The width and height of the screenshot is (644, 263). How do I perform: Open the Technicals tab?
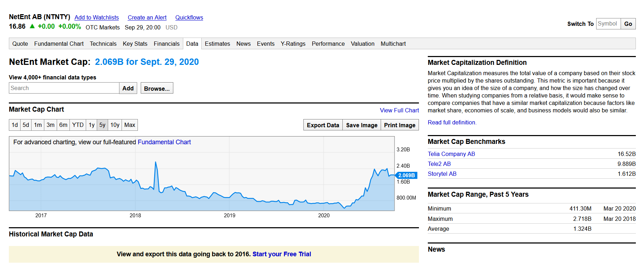tap(103, 44)
